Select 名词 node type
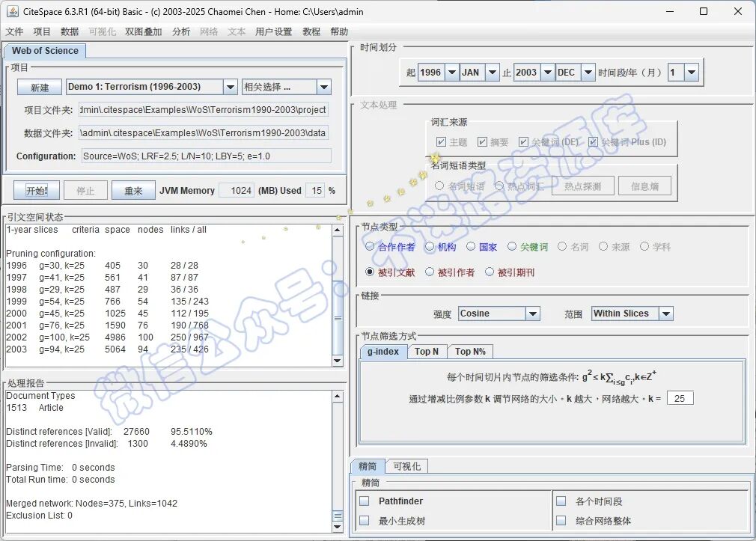This screenshot has width=756, height=541. (x=562, y=246)
